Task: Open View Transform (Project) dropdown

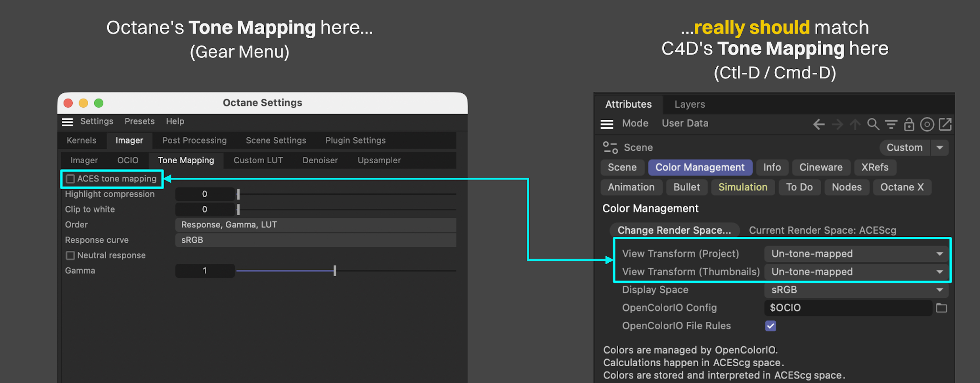Action: pyautogui.click(x=856, y=254)
